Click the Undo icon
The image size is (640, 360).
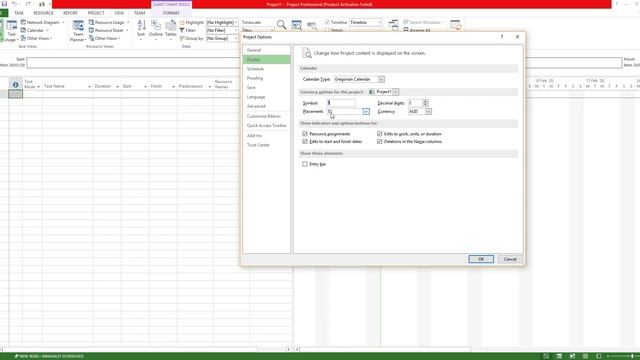(14, 4)
